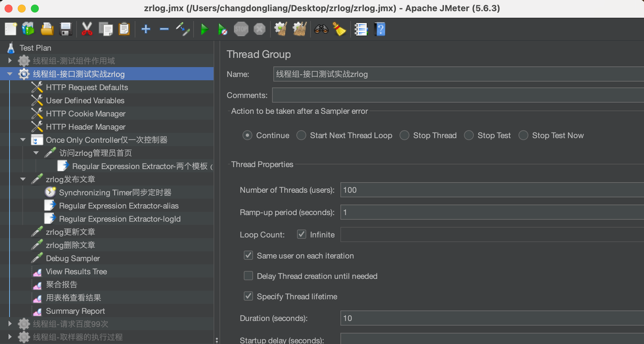Viewport: 644px width, 344px height.
Task: Collapse the zrlog发布文章 sampler node
Action: pos(23,179)
